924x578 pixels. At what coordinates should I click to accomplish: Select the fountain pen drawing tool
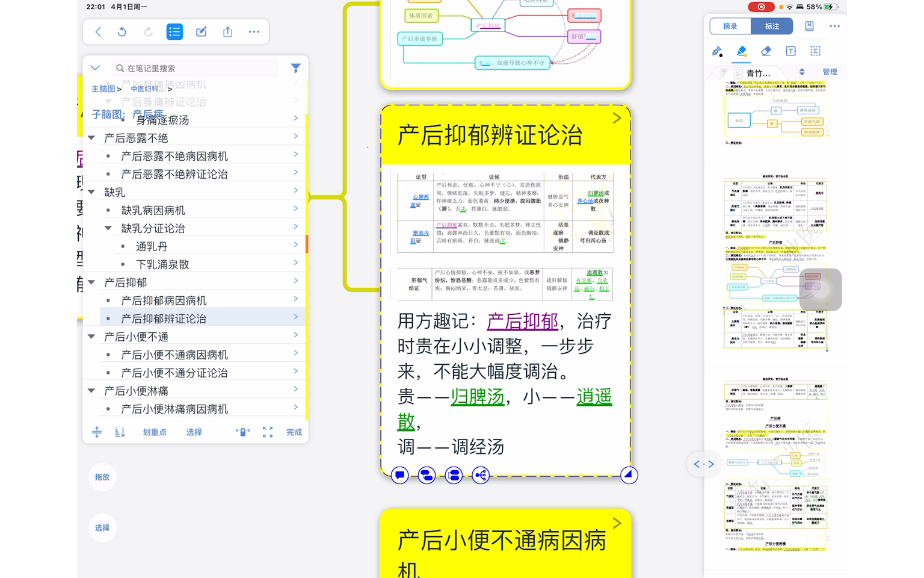(717, 51)
